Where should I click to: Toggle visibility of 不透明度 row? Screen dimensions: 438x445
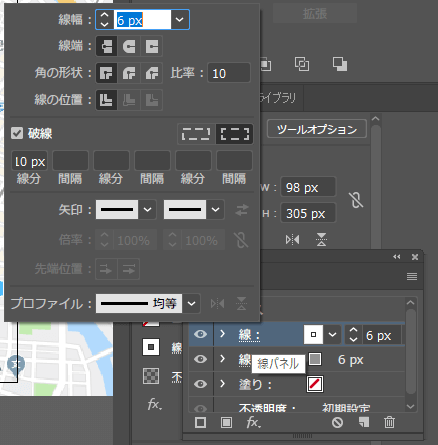(200, 408)
